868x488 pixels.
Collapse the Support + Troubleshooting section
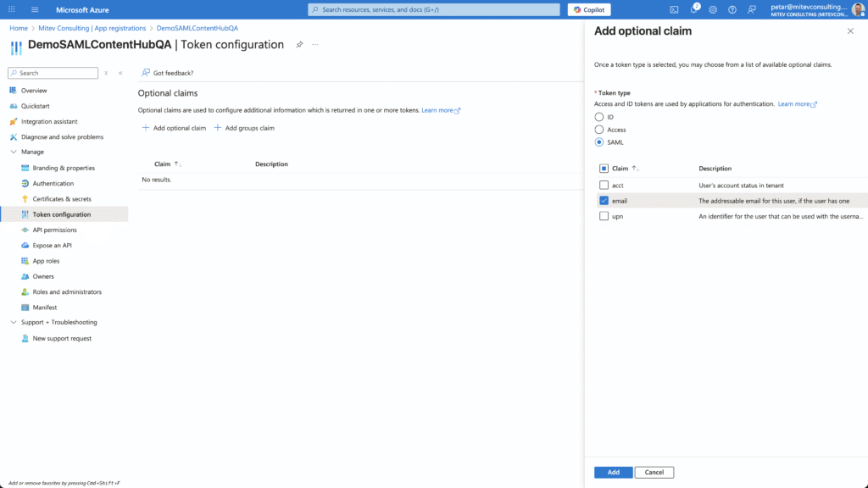(14, 323)
